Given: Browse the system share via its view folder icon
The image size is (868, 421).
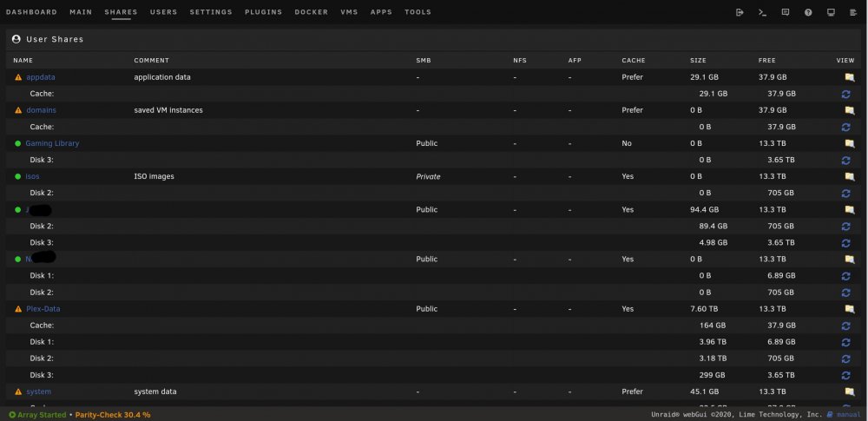Looking at the screenshot, I should 849,392.
